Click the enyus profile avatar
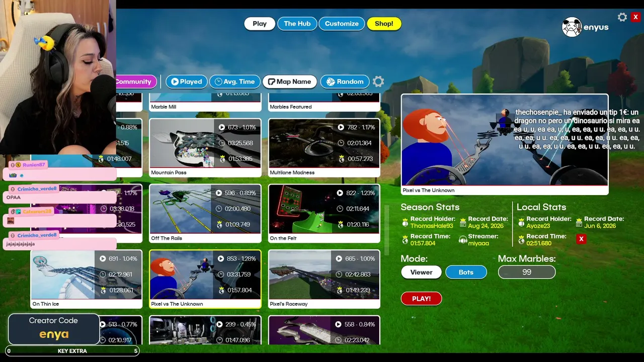Image resolution: width=644 pixels, height=362 pixels. (x=572, y=27)
